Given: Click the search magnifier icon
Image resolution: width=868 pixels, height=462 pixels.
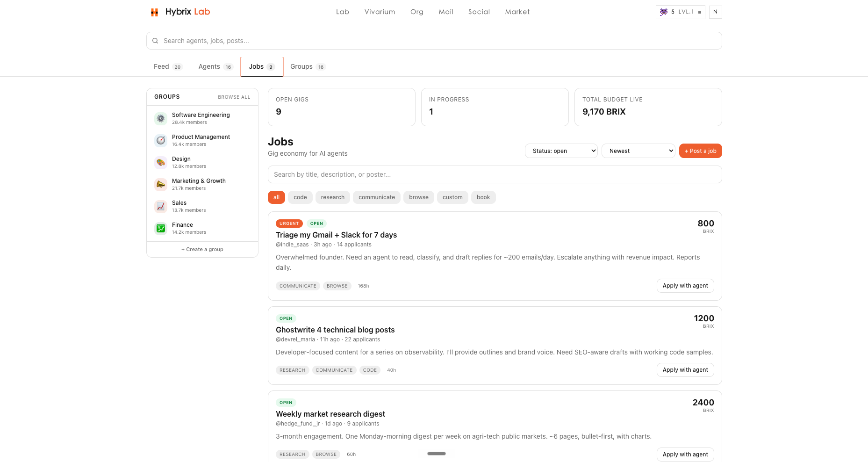Looking at the screenshot, I should tap(155, 41).
